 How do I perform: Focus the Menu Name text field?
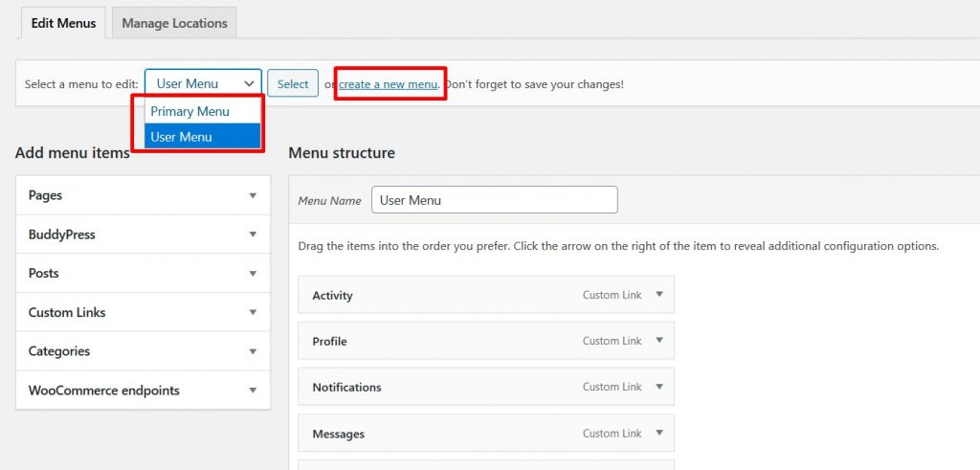tap(495, 200)
